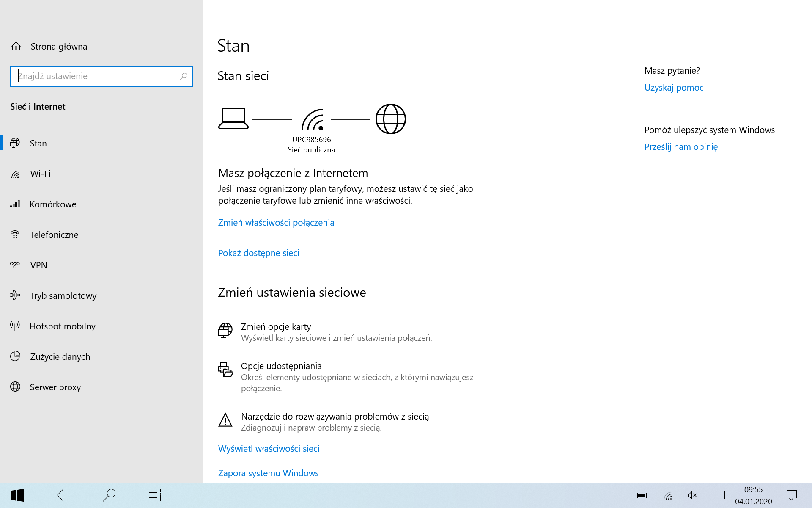The image size is (812, 508).
Task: Click the taskbar volume muted icon
Action: point(692,495)
